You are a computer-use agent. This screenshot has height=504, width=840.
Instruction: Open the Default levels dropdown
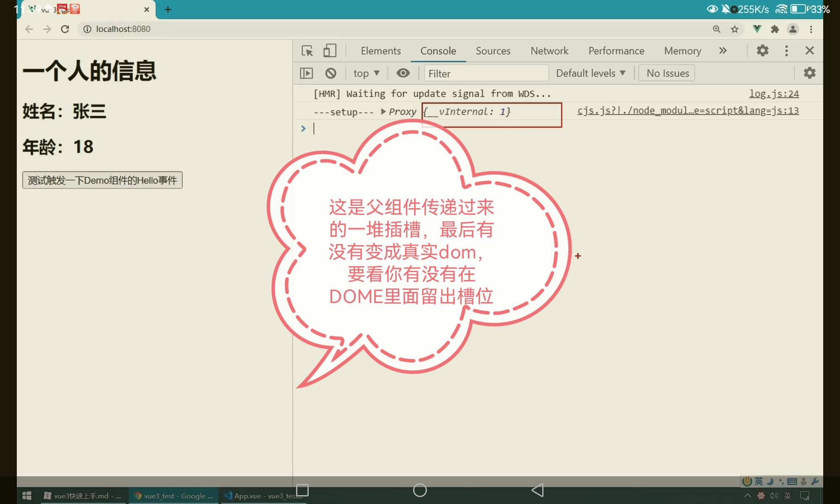coord(590,73)
